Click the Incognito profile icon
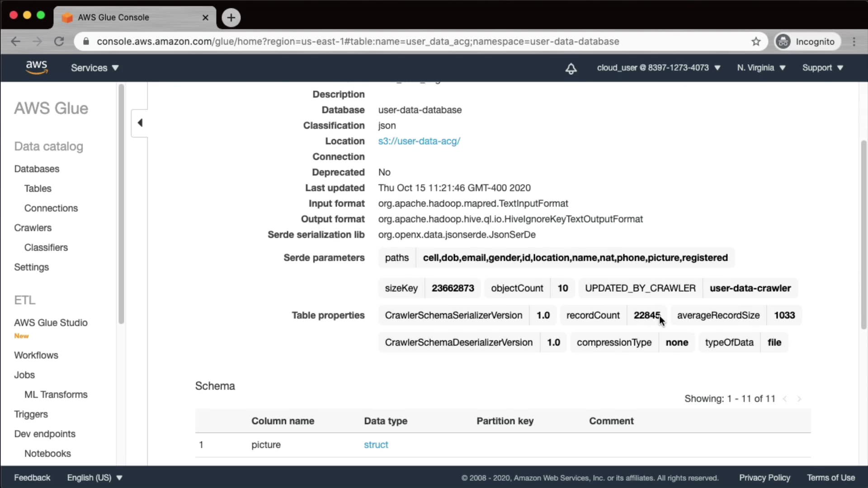This screenshot has height=488, width=868. click(783, 42)
